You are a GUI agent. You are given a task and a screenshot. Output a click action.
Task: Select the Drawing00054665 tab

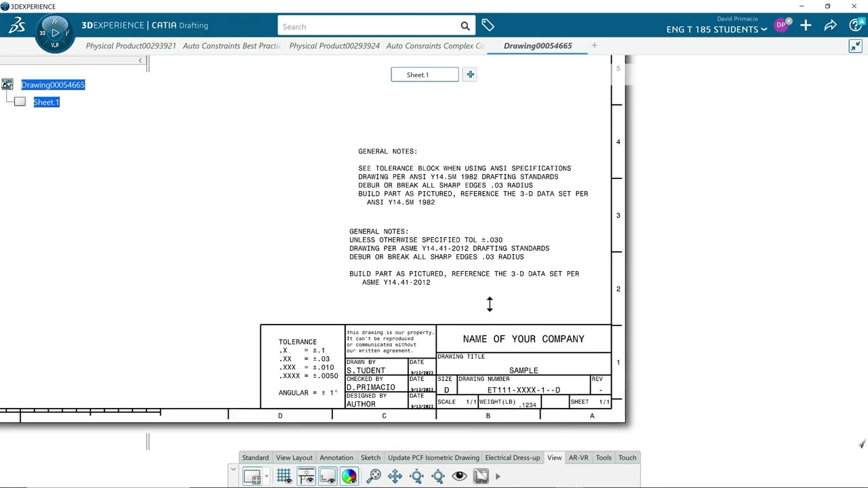click(x=538, y=45)
